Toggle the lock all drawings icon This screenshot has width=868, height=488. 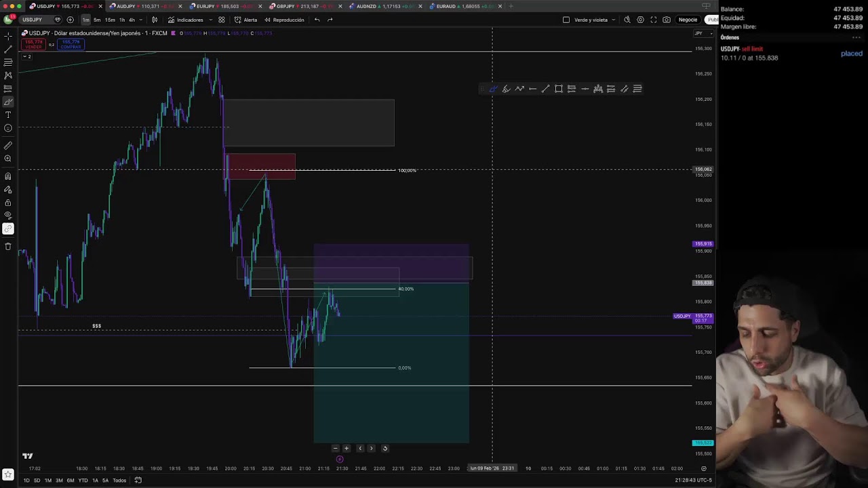click(8, 203)
